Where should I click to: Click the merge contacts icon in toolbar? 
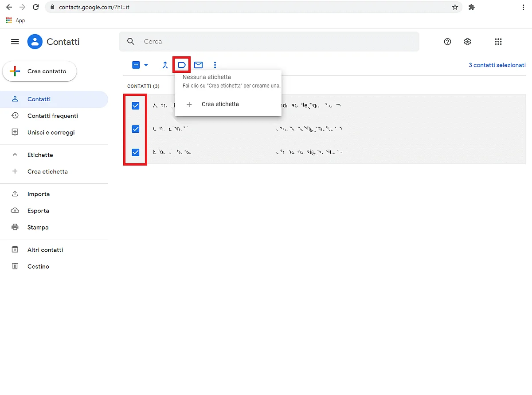pos(165,65)
